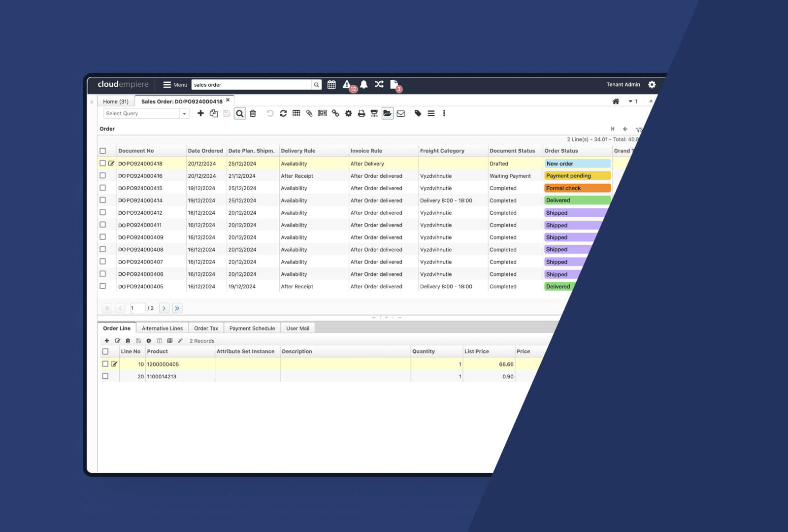
Task: Check the box for order line 10
Action: pyautogui.click(x=105, y=364)
